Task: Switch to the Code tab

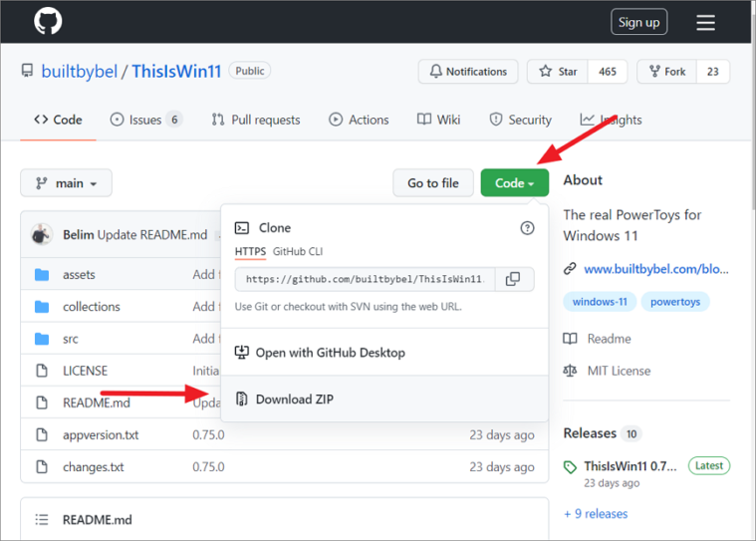Action: pos(58,120)
